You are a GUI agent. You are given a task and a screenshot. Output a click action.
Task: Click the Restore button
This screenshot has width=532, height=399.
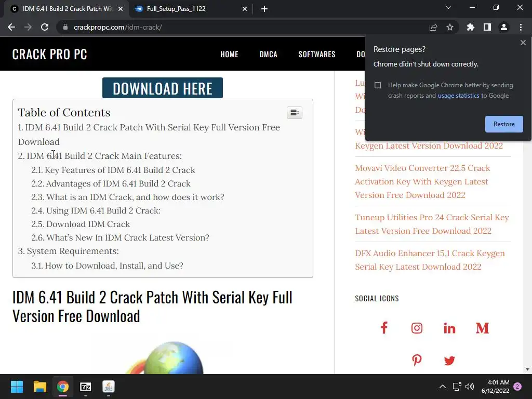[504, 124]
